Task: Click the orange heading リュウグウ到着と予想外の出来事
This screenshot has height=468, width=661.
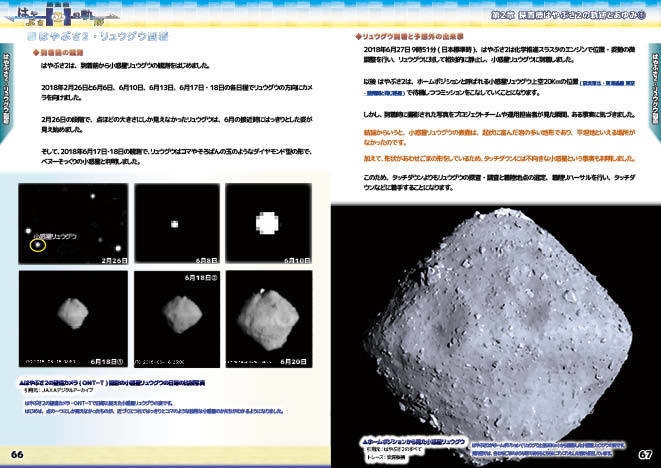Action: click(410, 37)
